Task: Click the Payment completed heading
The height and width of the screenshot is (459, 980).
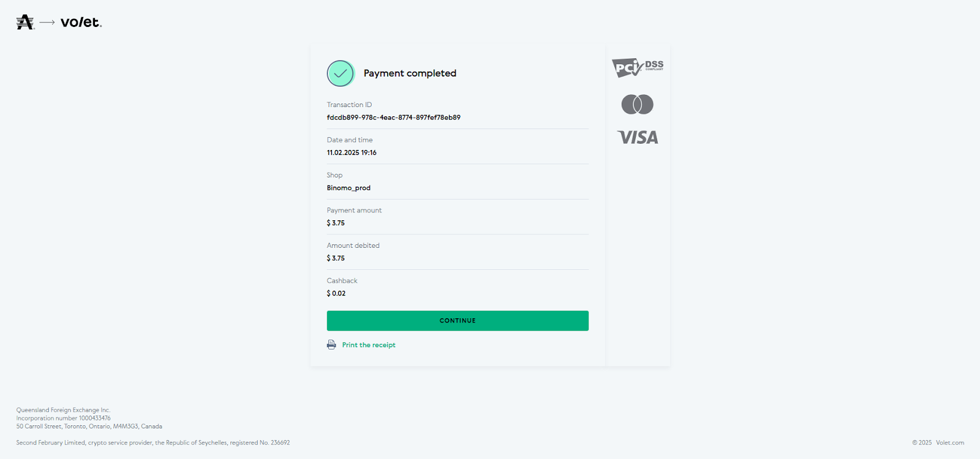Action: [x=410, y=73]
